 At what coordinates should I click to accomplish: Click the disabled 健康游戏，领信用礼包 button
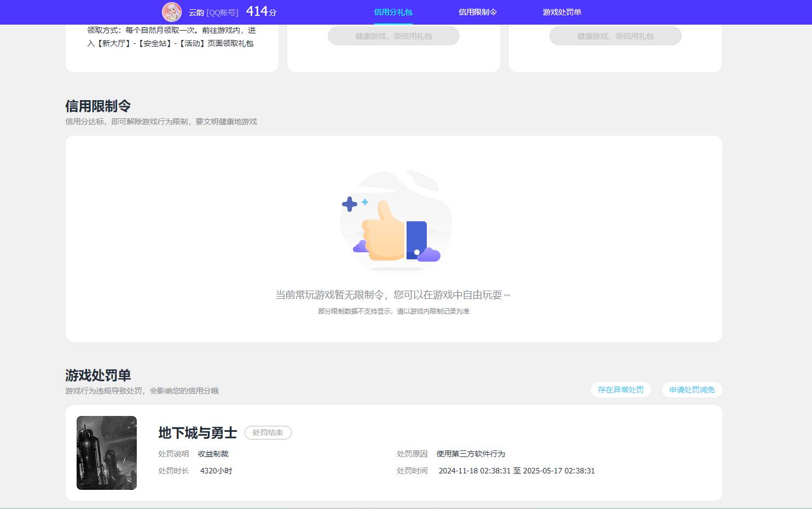(x=393, y=36)
